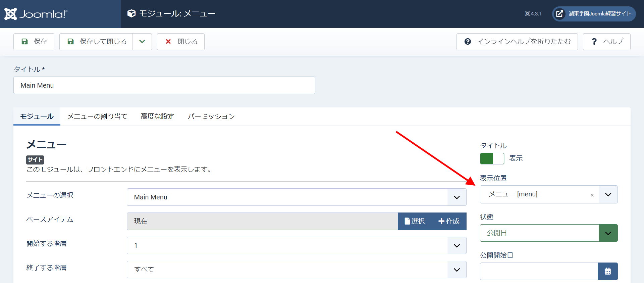
Task: Expand the 保存して閉じる dropdown arrow
Action: (142, 42)
